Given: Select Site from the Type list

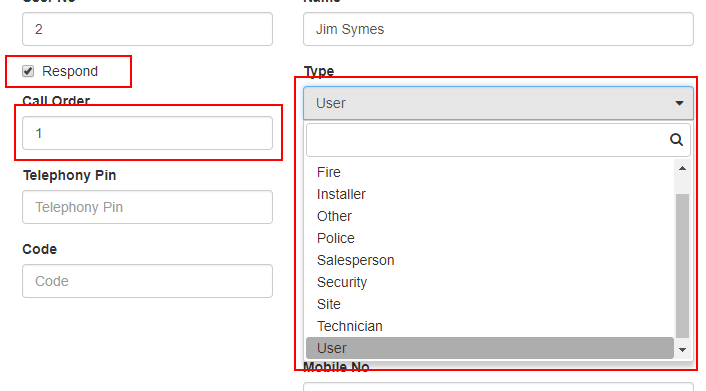Looking at the screenshot, I should [x=490, y=305].
